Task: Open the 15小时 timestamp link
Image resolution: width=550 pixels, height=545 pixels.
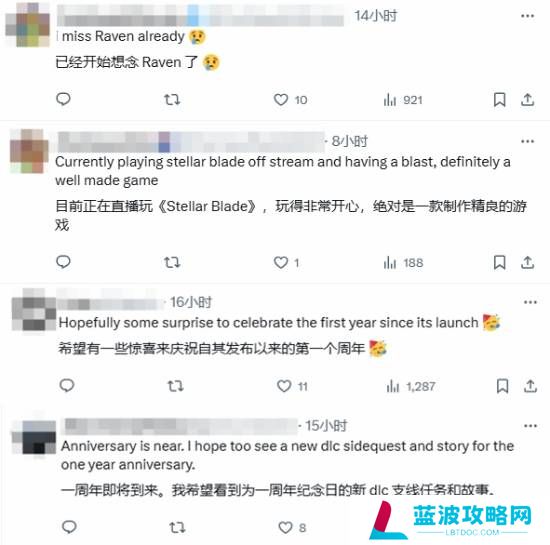Action: click(326, 426)
